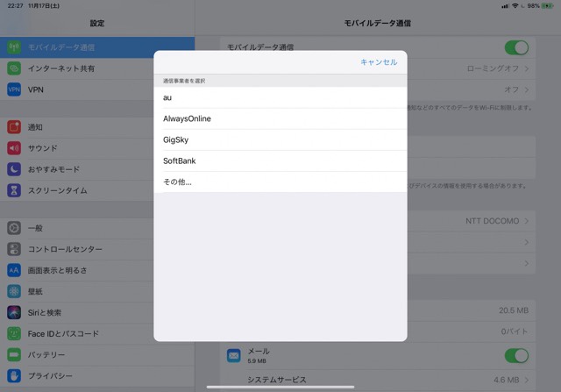Tap 0バイト usage value

pyautogui.click(x=515, y=331)
